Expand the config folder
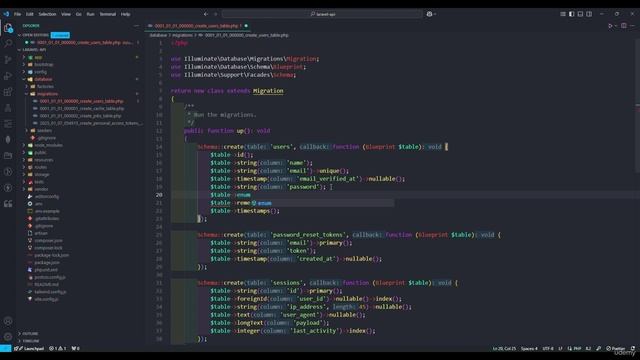The height and width of the screenshot is (360, 640). pyautogui.click(x=40, y=72)
